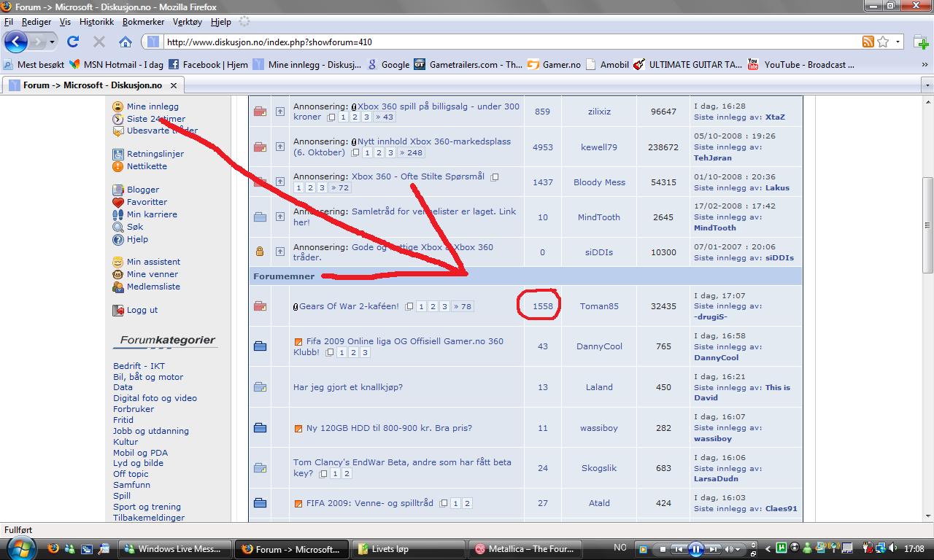Image resolution: width=934 pixels, height=560 pixels.
Task: Open the Historikk menu
Action: (96, 22)
